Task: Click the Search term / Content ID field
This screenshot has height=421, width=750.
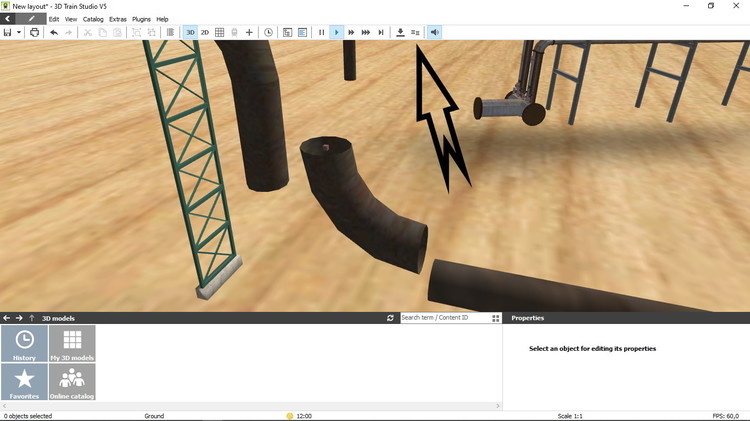Action: 444,318
